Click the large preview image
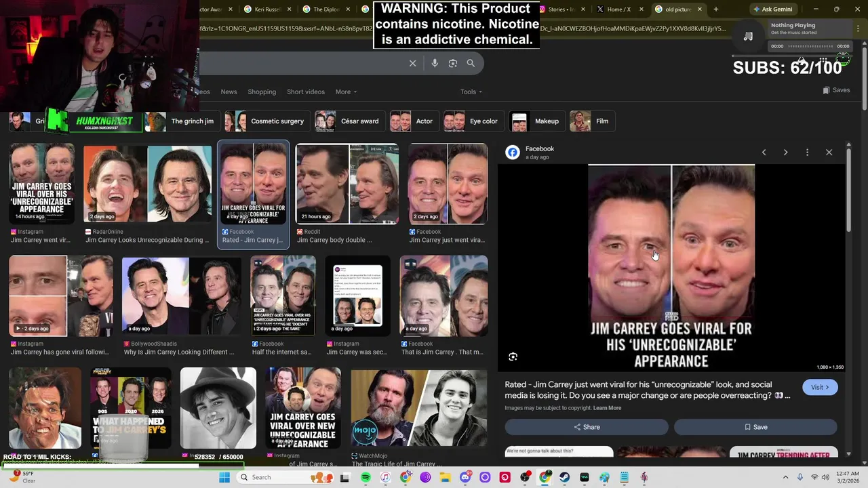This screenshot has width=868, height=488. (671, 268)
